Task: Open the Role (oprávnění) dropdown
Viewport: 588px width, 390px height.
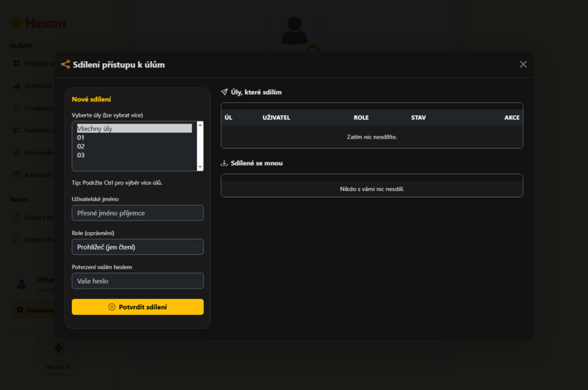Action: (x=137, y=247)
